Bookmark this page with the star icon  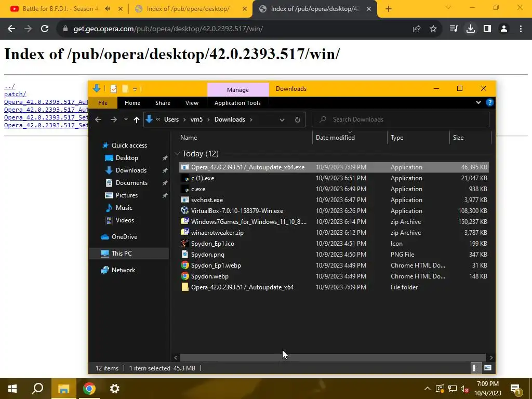[433, 29]
